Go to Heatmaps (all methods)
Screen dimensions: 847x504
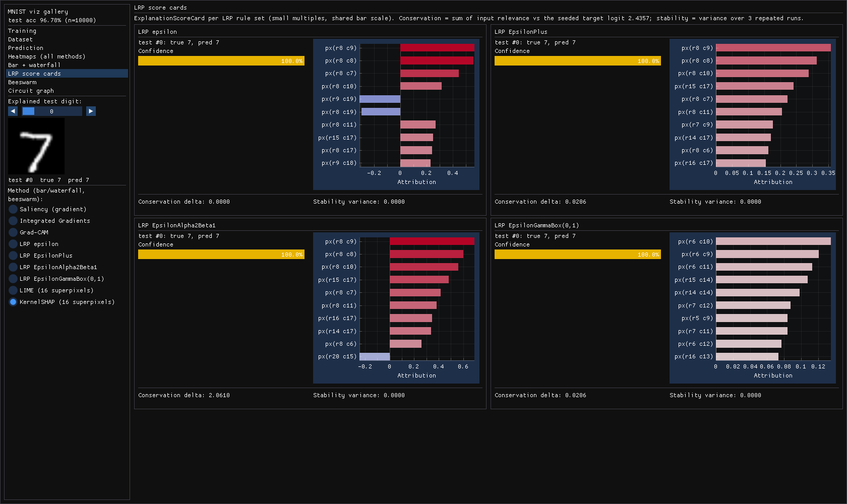[67, 56]
